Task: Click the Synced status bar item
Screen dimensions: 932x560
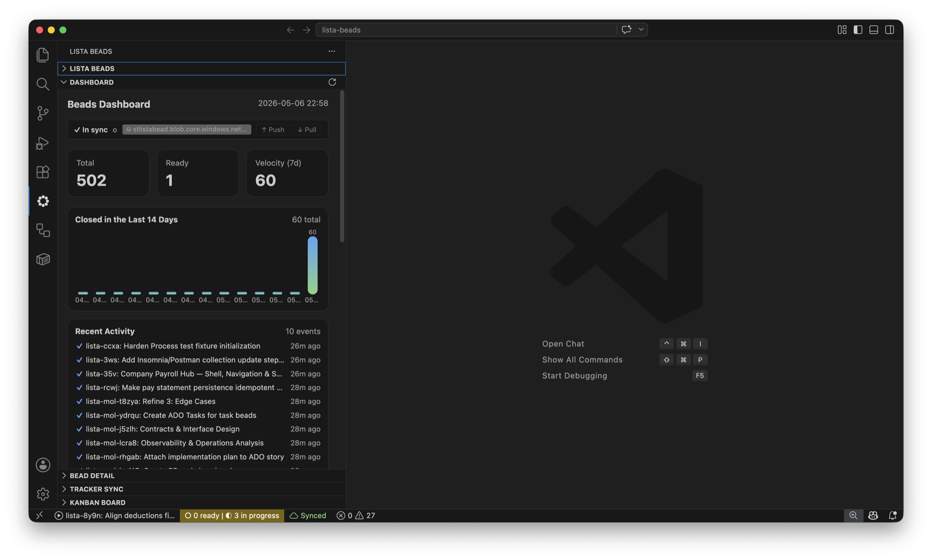Action: (308, 515)
